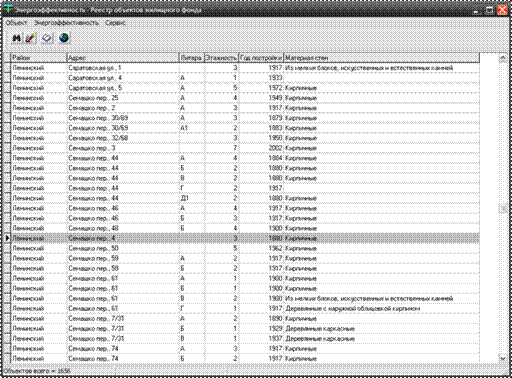Image resolution: width=512 pixels, height=378 pixels.
Task: Click the year cell 1884
Action: 261,158
